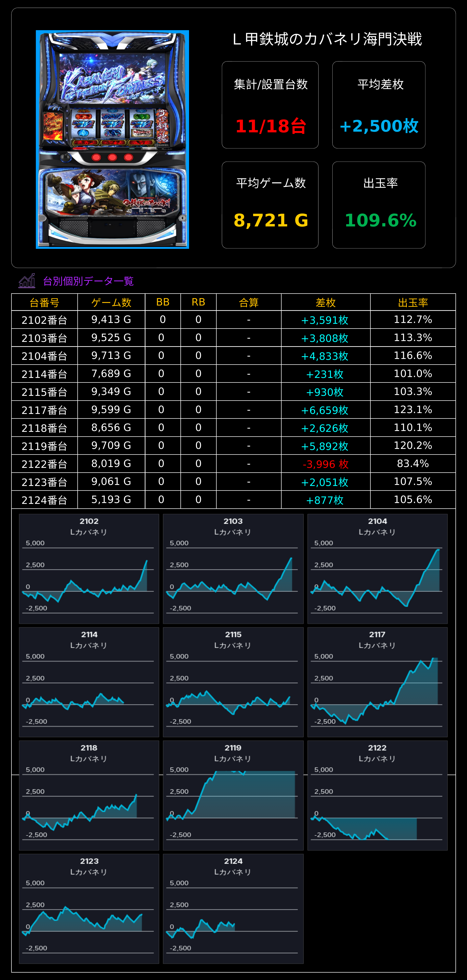Open the 2102 Lカバネリ graph

89,568
